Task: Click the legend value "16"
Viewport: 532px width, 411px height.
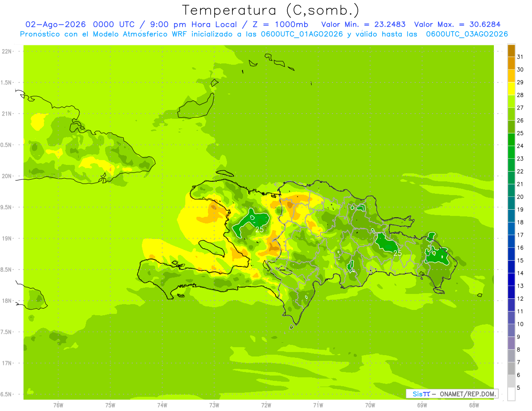Action: click(x=520, y=247)
